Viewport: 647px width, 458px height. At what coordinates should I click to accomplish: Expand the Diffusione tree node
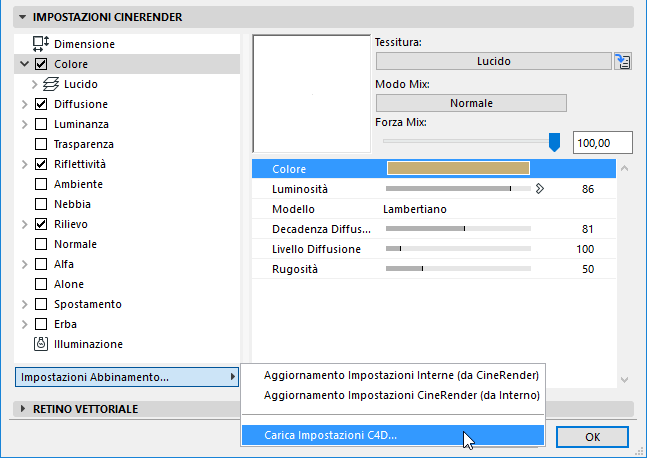coord(25,104)
